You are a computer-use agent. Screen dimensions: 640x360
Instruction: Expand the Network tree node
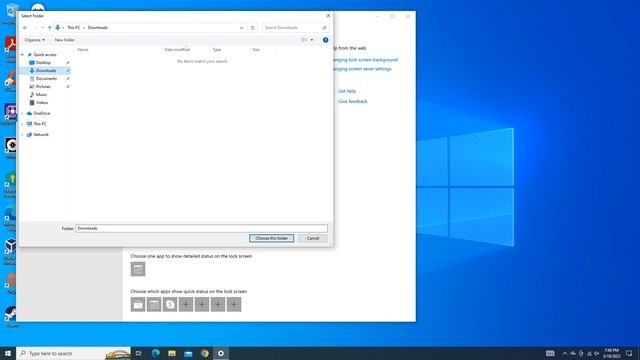pos(22,135)
